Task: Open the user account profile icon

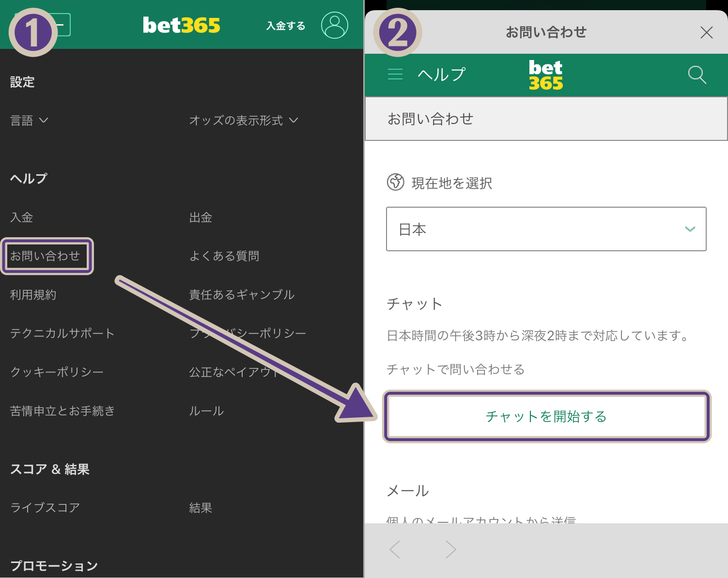Action: point(334,25)
